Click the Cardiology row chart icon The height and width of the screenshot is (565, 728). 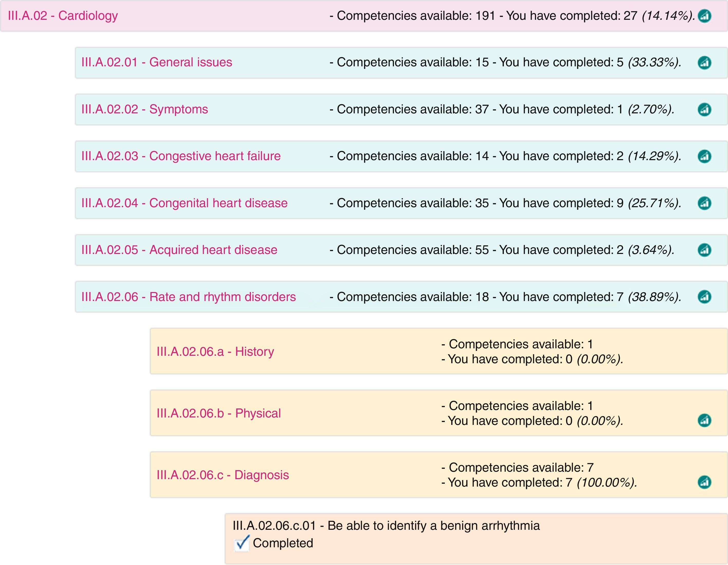(x=704, y=16)
